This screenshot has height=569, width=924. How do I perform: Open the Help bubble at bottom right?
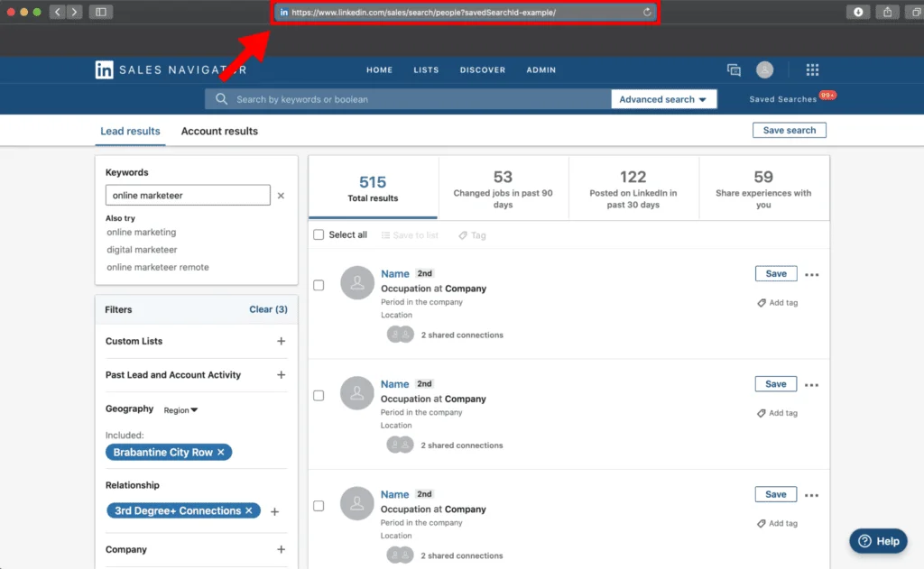click(877, 541)
